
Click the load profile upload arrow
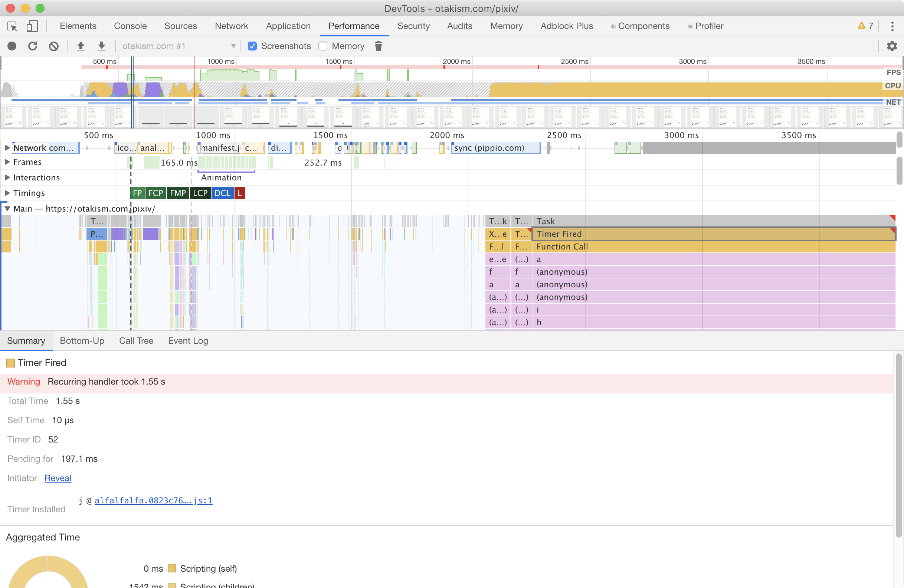[x=81, y=46]
